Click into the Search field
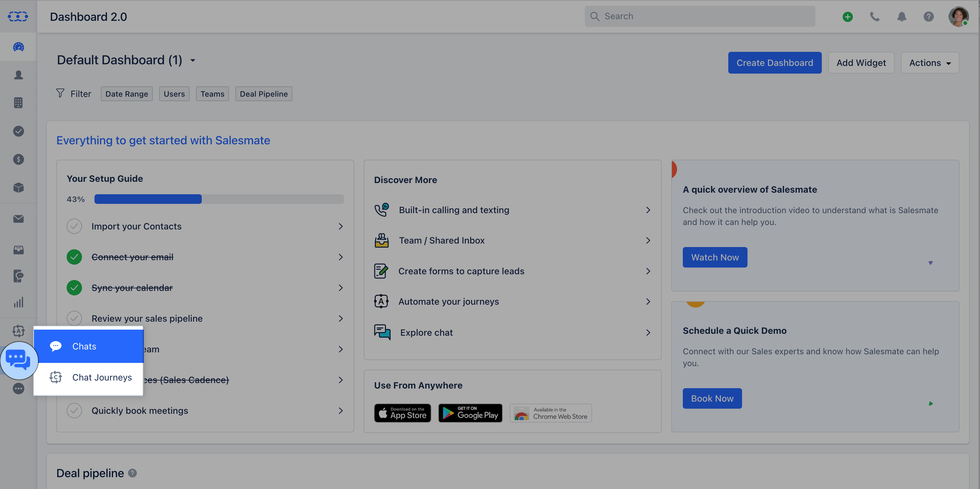The image size is (980, 489). coord(700,16)
